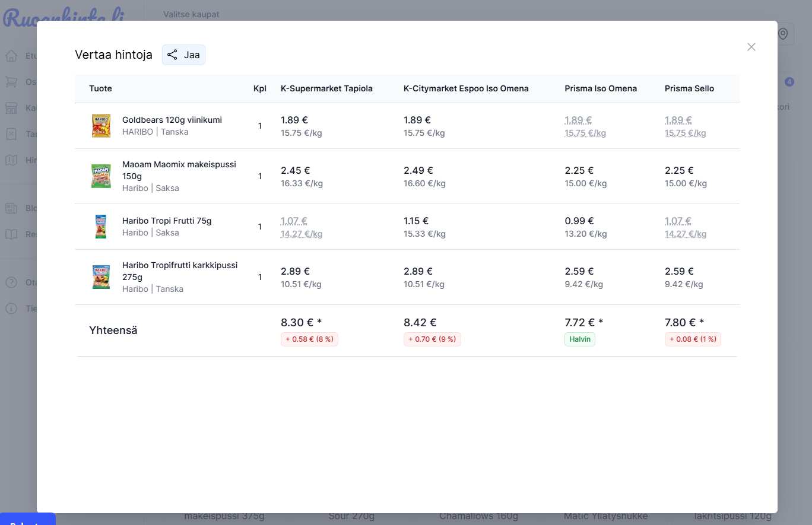
Task: Click the K-Supermarket Tapiola column header
Action: pos(326,88)
